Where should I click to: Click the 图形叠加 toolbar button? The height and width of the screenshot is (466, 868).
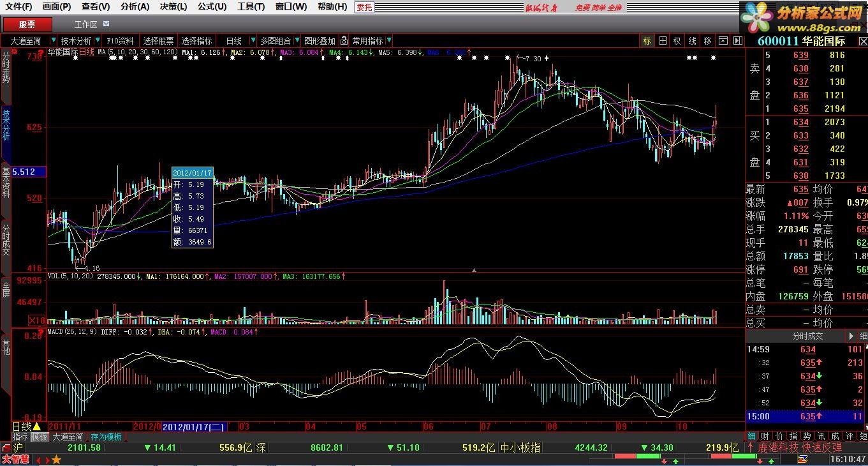click(320, 41)
